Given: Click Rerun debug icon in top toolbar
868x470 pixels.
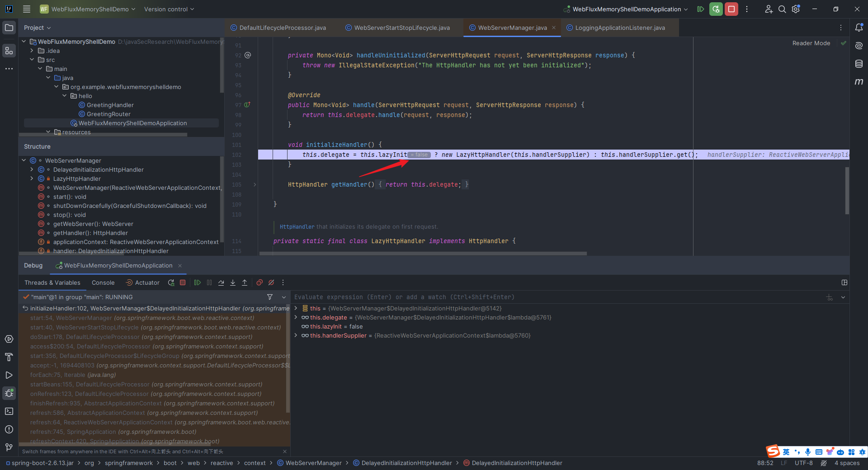Looking at the screenshot, I should coord(716,9).
